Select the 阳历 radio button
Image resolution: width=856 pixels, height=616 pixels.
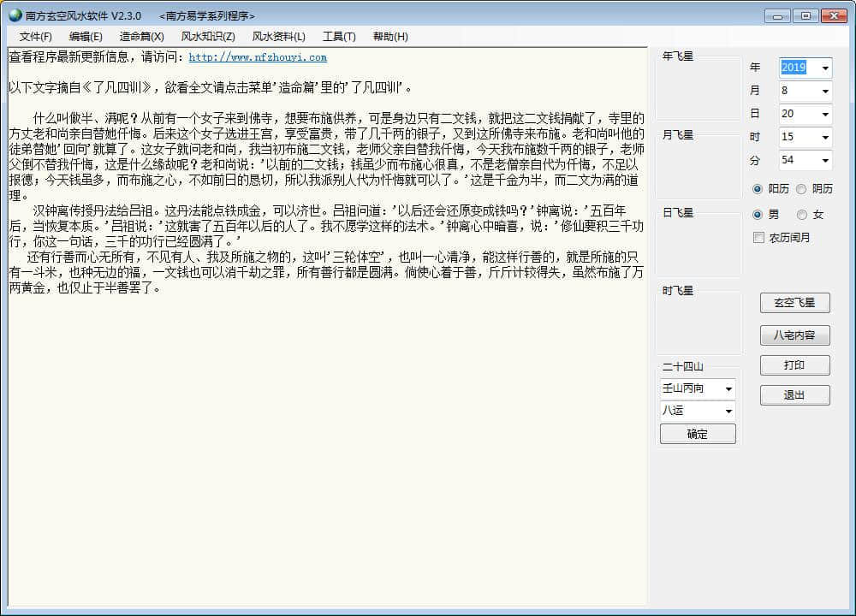click(758, 189)
